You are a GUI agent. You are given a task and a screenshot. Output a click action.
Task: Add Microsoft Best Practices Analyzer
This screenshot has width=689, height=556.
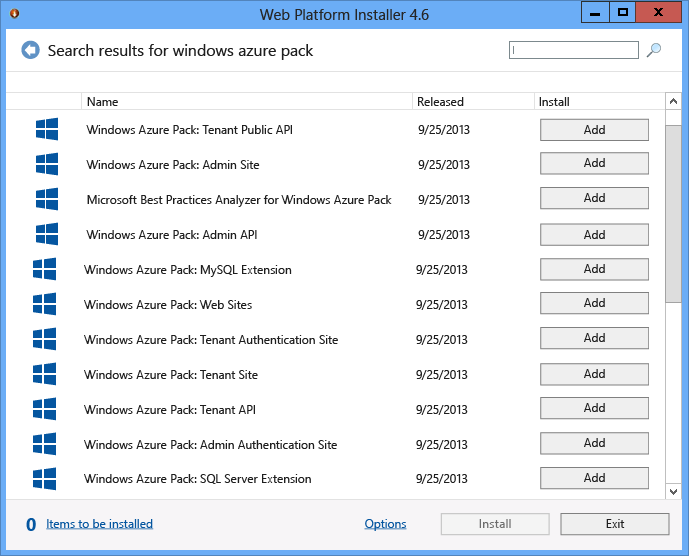click(594, 198)
